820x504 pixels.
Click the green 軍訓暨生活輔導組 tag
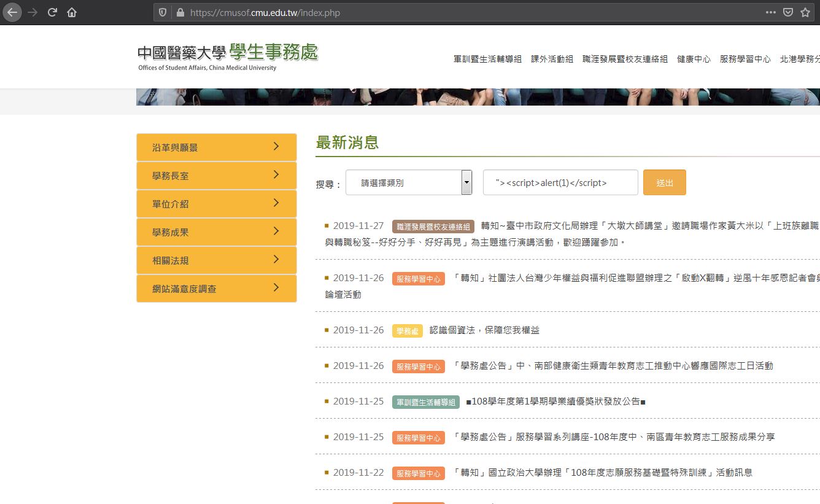[x=426, y=402]
